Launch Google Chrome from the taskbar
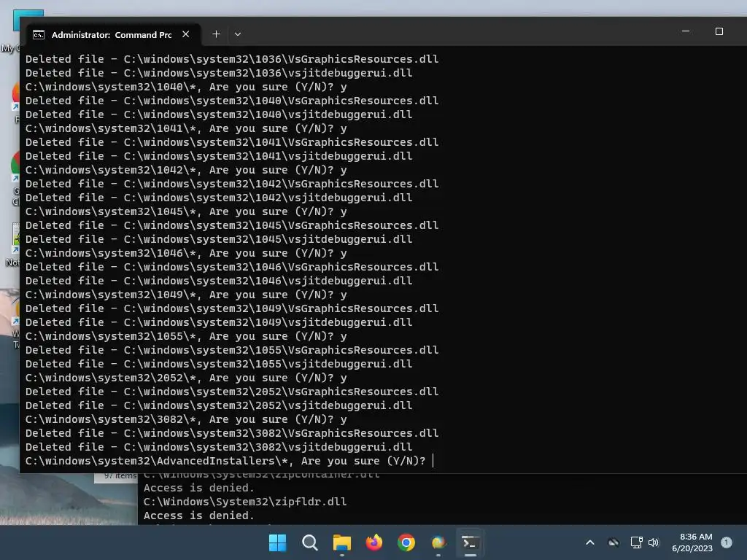The height and width of the screenshot is (560, 747). [x=406, y=542]
